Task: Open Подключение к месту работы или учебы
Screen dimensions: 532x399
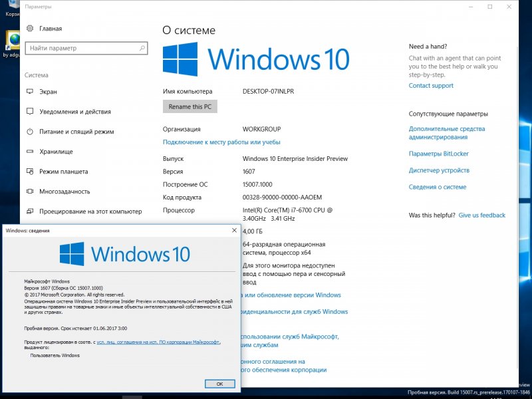Action: pos(221,142)
